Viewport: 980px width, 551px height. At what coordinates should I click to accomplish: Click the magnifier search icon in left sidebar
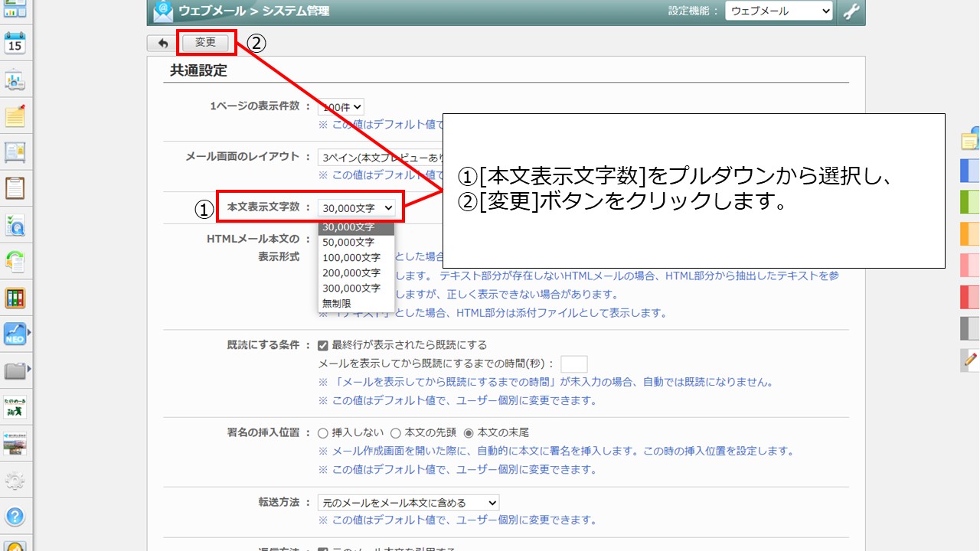click(15, 224)
